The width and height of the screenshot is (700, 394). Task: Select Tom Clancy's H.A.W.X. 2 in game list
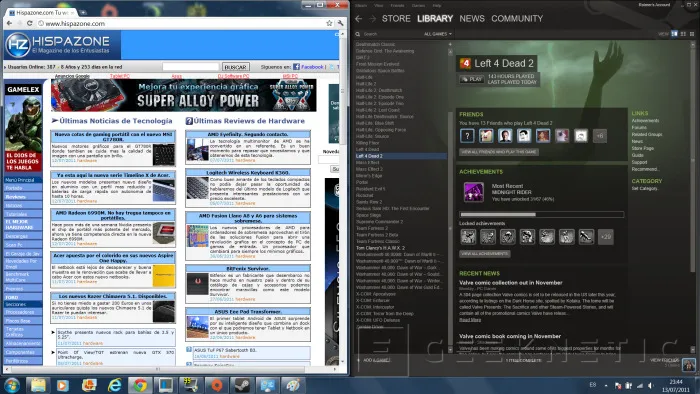[380, 248]
